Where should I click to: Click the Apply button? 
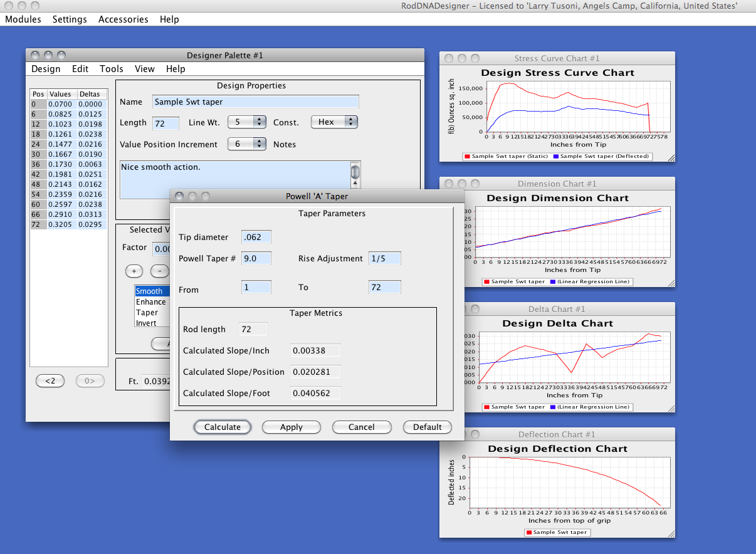pos(291,427)
